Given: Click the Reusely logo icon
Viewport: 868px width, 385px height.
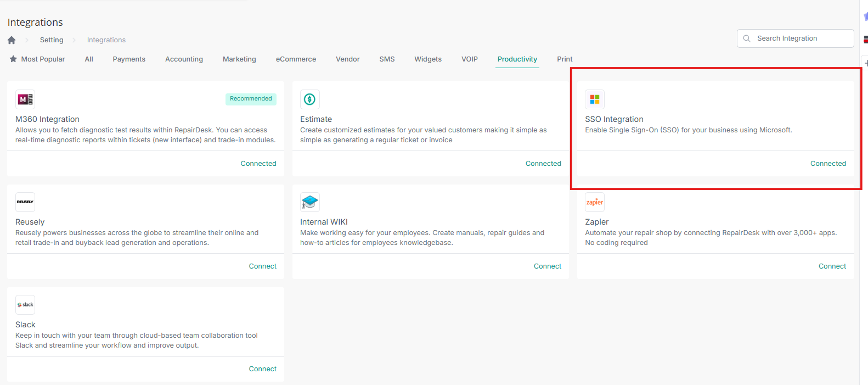Looking at the screenshot, I should (x=25, y=202).
